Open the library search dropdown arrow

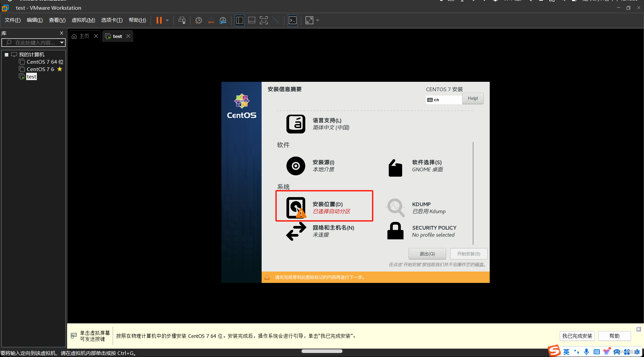62,43
